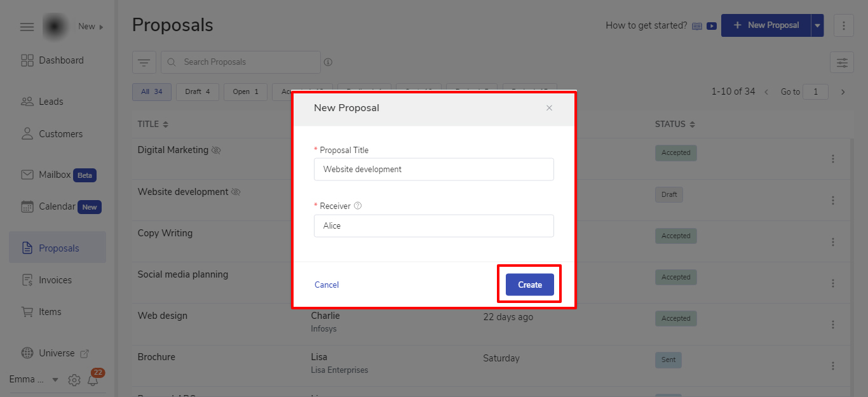Toggle eye icon next to Digital Marketing

point(216,151)
